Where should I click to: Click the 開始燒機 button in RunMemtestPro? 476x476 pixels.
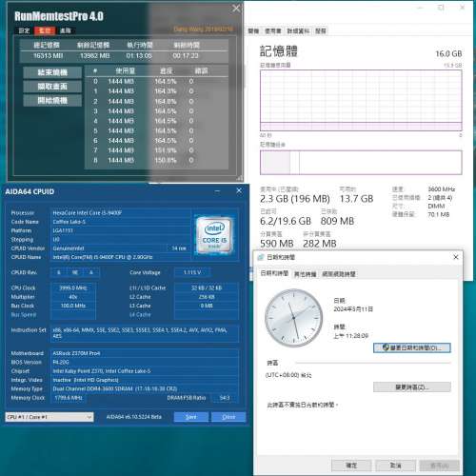click(x=52, y=101)
